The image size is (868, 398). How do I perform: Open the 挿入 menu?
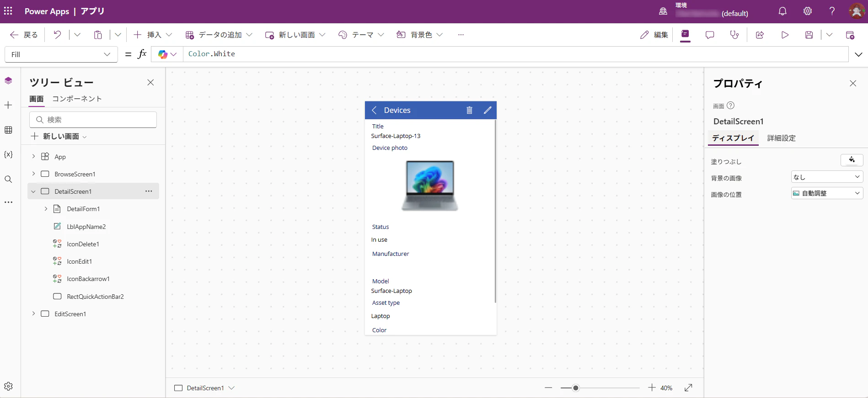point(153,35)
